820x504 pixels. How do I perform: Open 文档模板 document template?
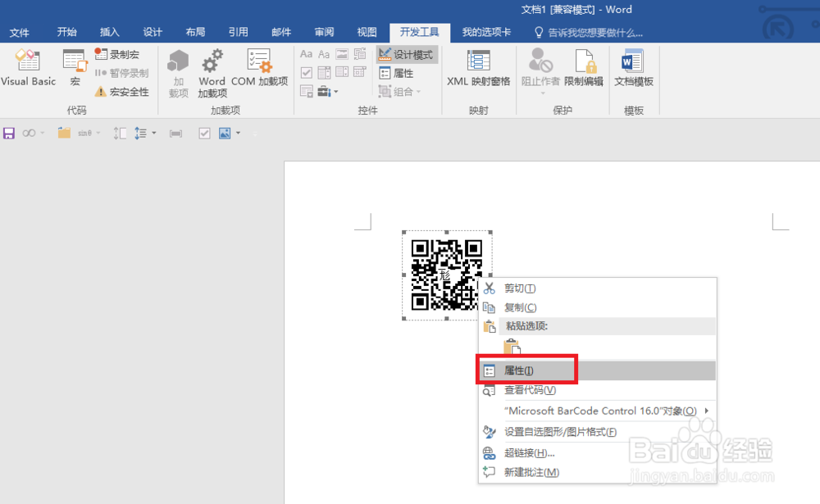point(633,68)
